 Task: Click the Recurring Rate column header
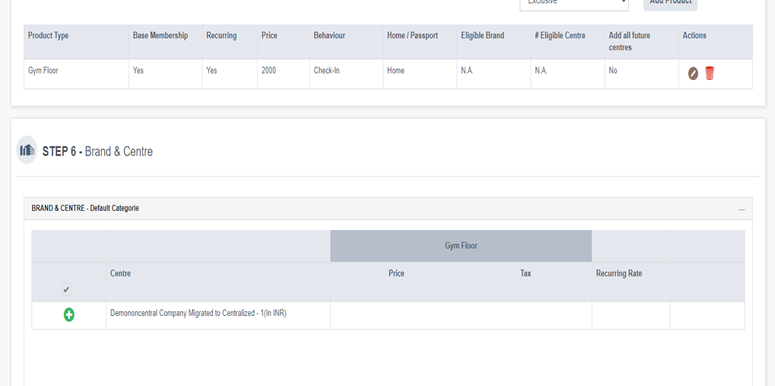619,273
